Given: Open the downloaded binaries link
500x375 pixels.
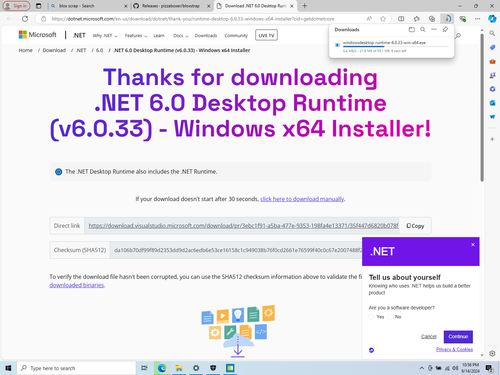Looking at the screenshot, I should (77, 285).
